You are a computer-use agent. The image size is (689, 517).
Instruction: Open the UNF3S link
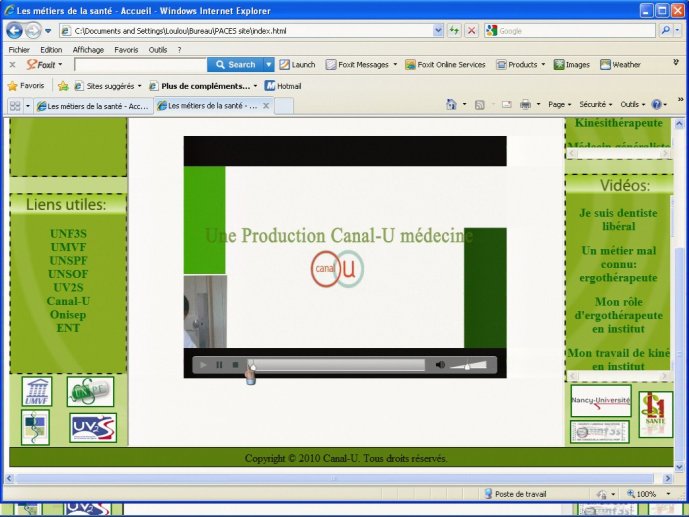tap(68, 234)
